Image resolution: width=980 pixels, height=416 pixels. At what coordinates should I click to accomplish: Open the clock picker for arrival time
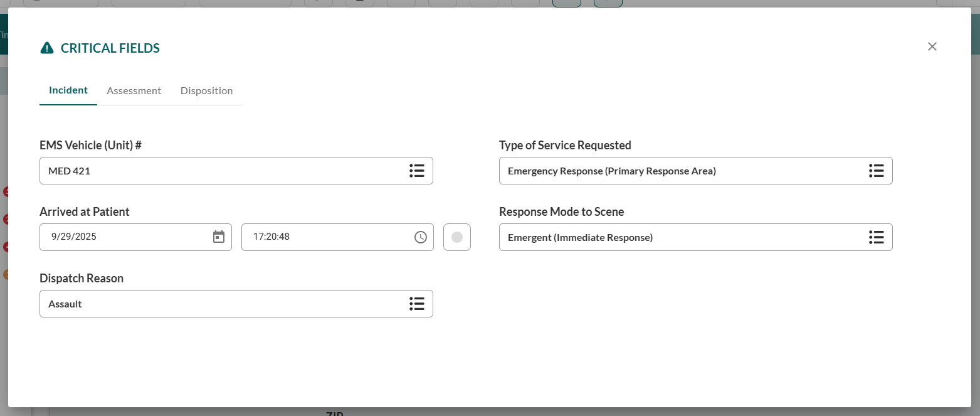tap(420, 237)
